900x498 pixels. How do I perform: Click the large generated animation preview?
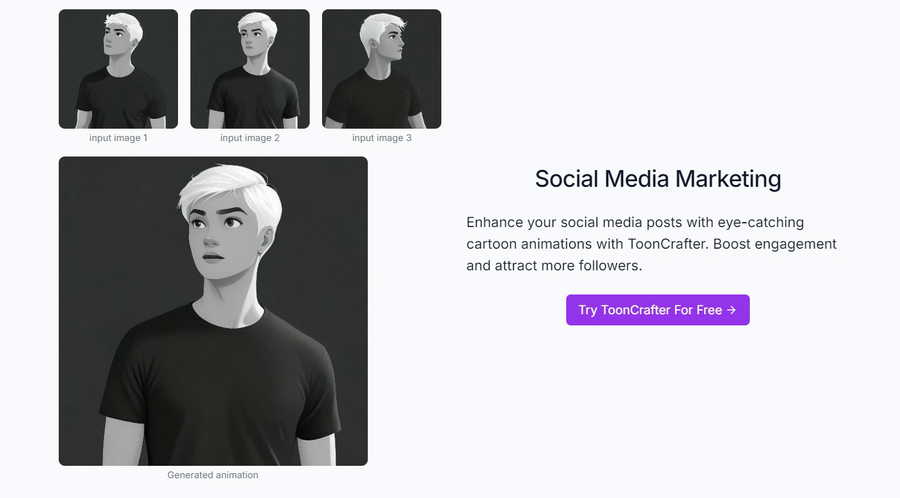click(213, 311)
